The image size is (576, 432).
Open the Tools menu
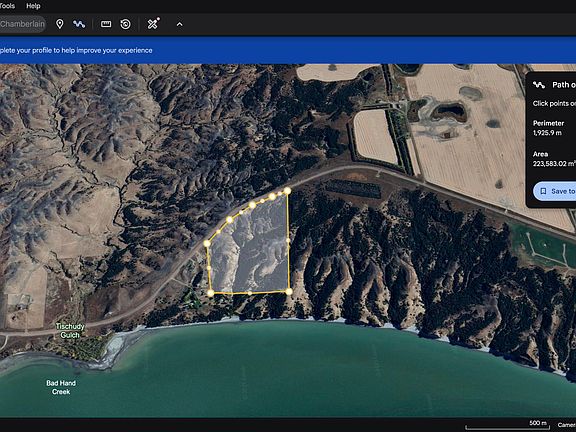[7, 6]
